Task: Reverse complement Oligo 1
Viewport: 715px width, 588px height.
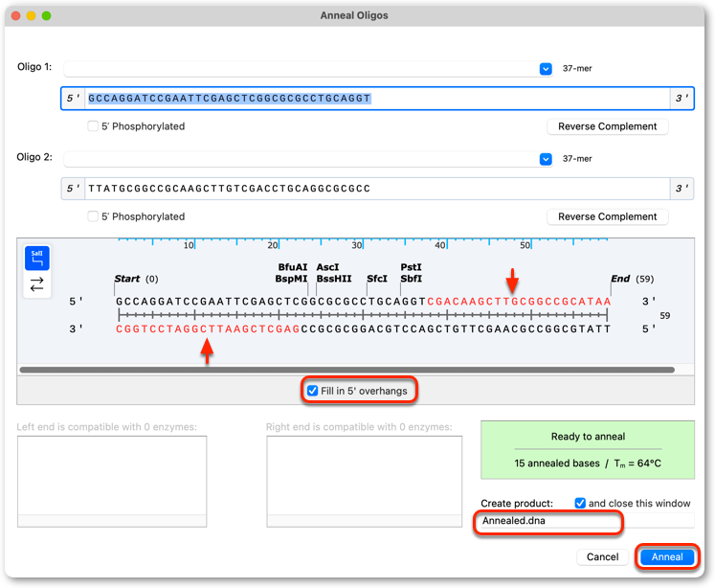Action: click(608, 126)
